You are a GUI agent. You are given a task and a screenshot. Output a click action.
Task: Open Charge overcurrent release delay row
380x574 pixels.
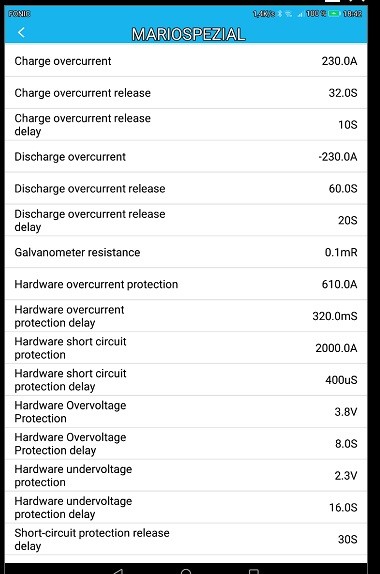pos(186,124)
